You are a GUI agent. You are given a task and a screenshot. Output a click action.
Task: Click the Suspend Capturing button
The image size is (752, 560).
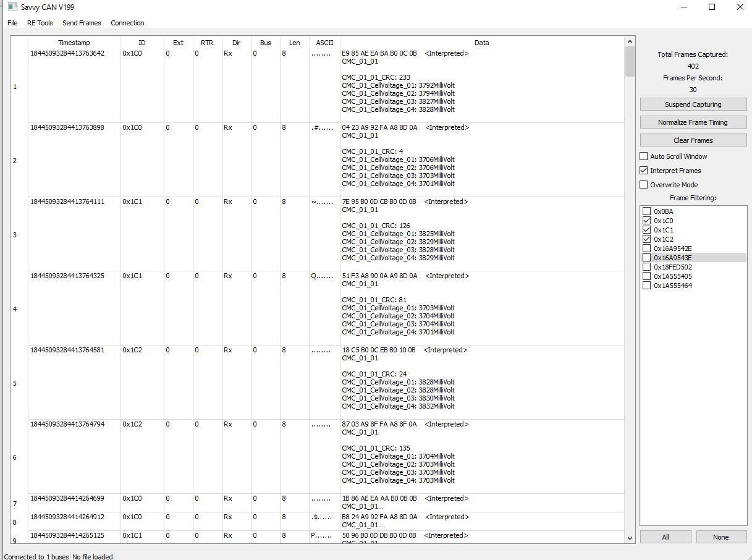[x=693, y=104]
